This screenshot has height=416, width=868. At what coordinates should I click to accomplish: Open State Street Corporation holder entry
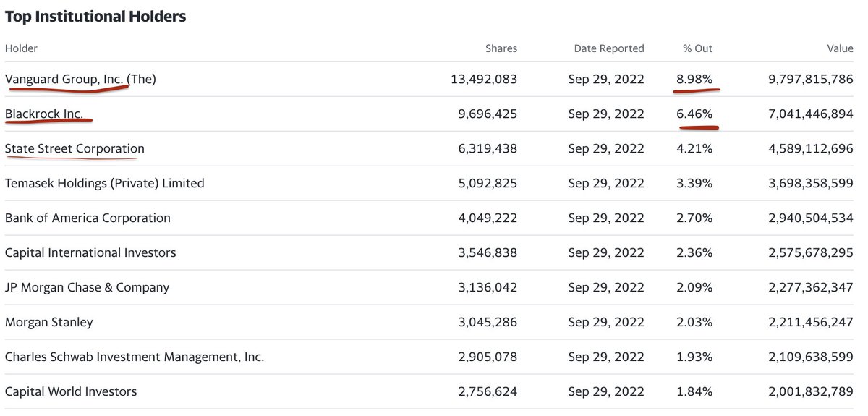tap(75, 148)
